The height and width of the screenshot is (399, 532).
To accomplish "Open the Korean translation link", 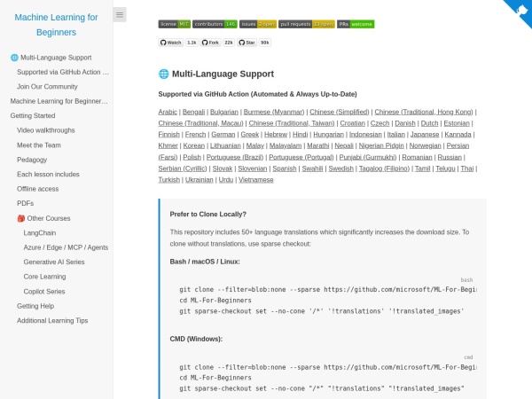I will click(194, 146).
